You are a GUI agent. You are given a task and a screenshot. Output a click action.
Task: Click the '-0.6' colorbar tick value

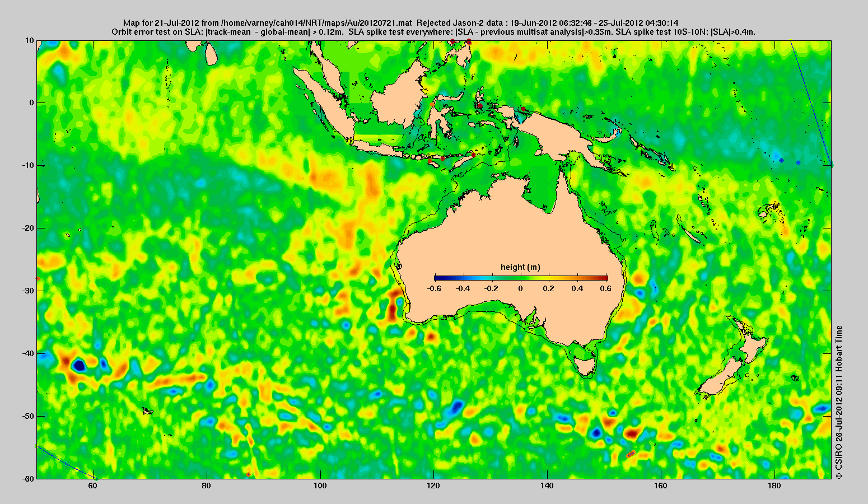(x=433, y=288)
